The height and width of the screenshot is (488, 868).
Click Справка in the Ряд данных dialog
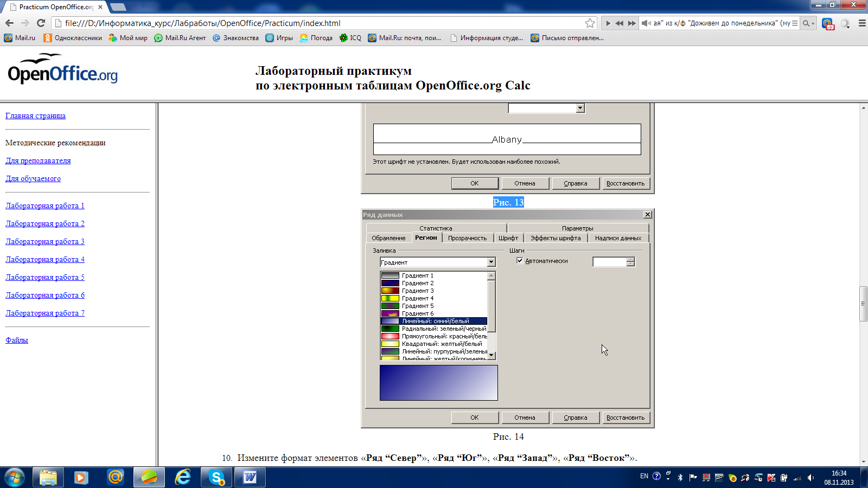576,418
